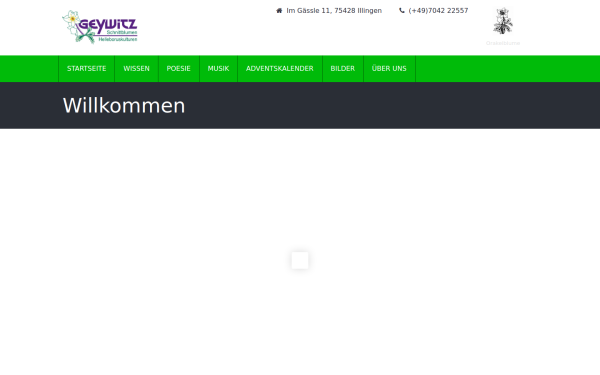600x375 pixels.
Task: Open the Startseite menu item
Action: (86, 68)
